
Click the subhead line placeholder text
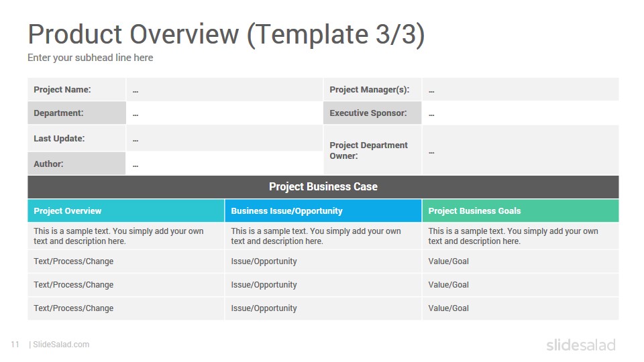[x=91, y=58]
